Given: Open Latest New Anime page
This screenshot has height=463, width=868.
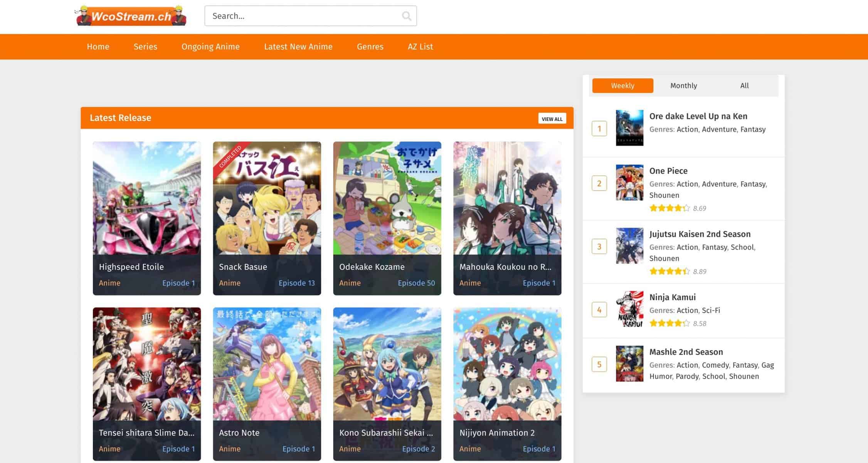Looking at the screenshot, I should coord(298,47).
